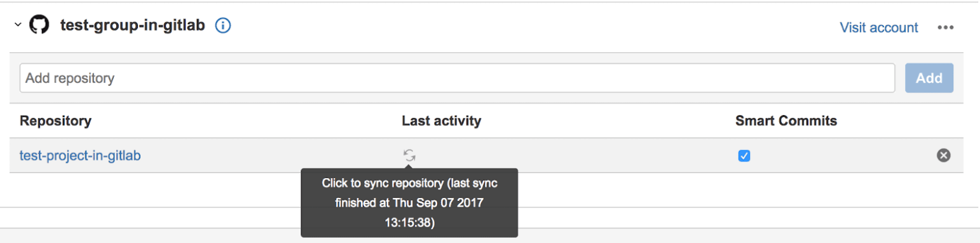980x243 pixels.
Task: Click the Last activity column header
Action: (441, 121)
